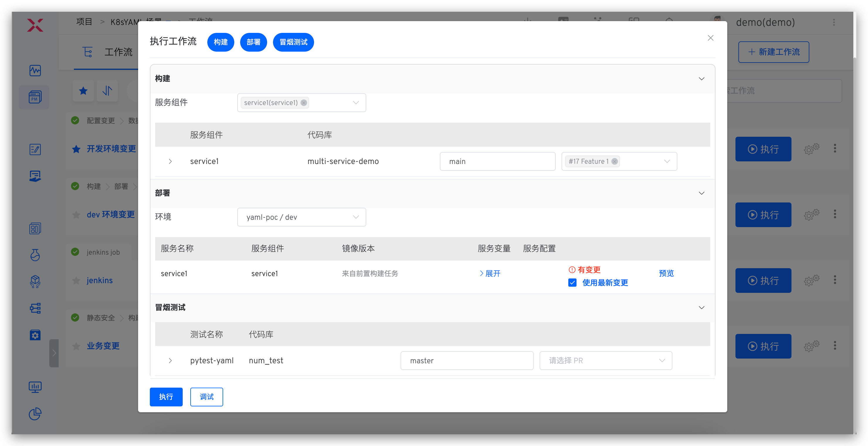Click the main branch input field
868x446 pixels.
pyautogui.click(x=497, y=161)
